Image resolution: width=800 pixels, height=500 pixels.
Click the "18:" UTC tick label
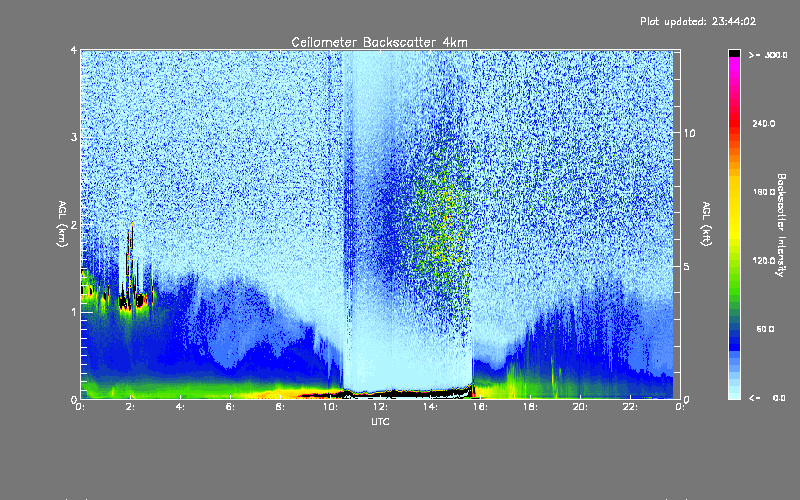tap(530, 407)
